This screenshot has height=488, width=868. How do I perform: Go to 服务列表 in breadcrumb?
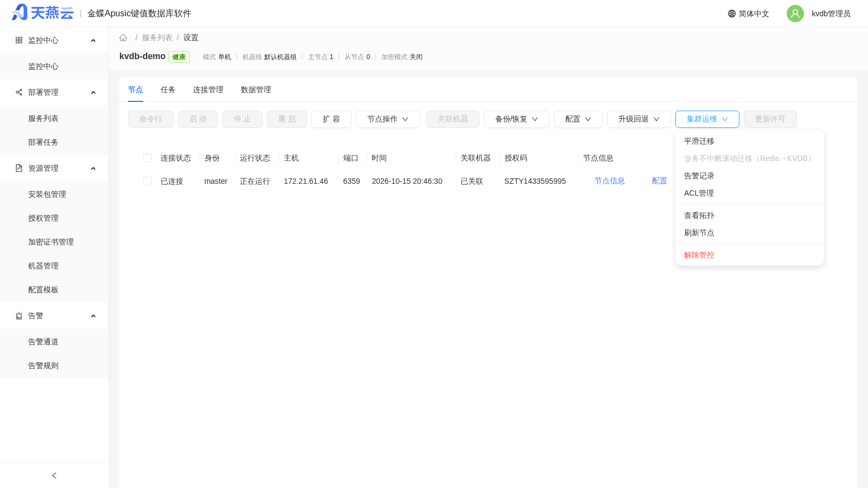point(157,37)
